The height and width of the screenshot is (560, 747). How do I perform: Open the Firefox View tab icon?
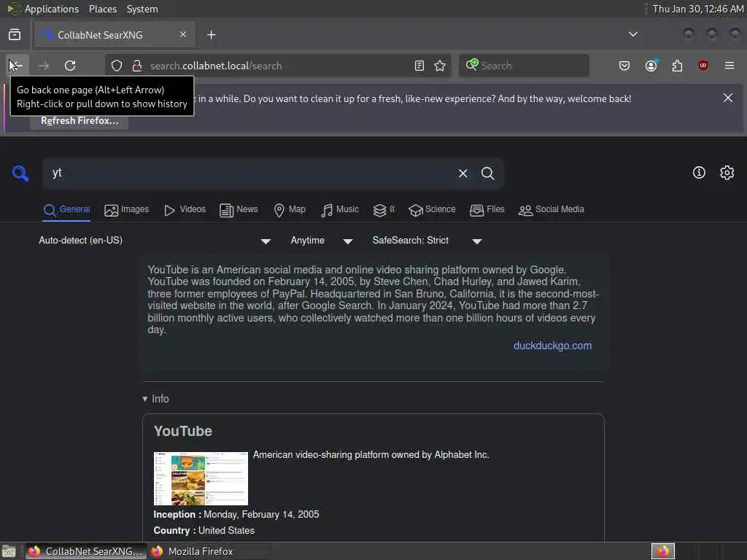(15, 35)
